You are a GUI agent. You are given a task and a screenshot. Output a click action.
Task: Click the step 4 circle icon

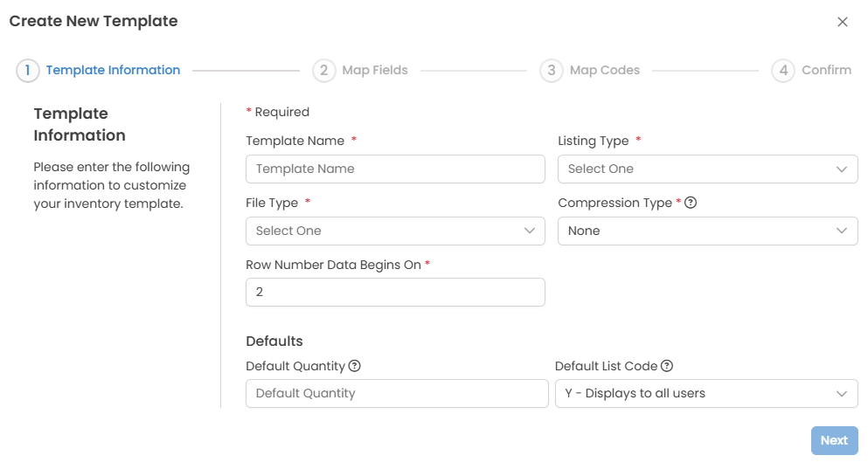[783, 71]
